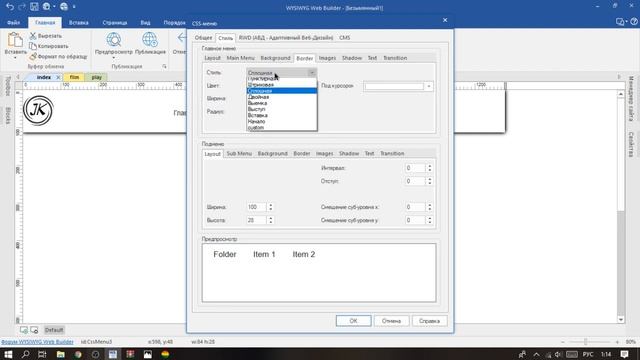Open the Предпросмотр dropdown arrow in ribbon
Image resolution: width=640 pixels, height=360 pixels.
tap(113, 58)
